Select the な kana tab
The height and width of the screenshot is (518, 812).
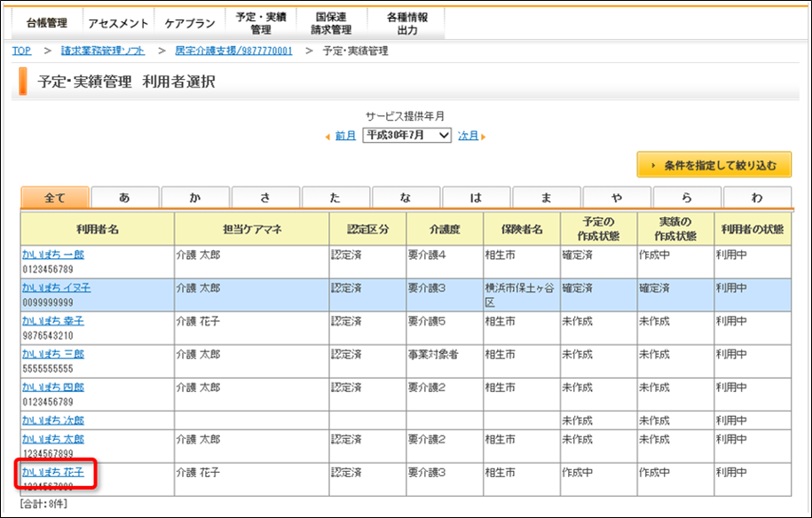coord(406,198)
